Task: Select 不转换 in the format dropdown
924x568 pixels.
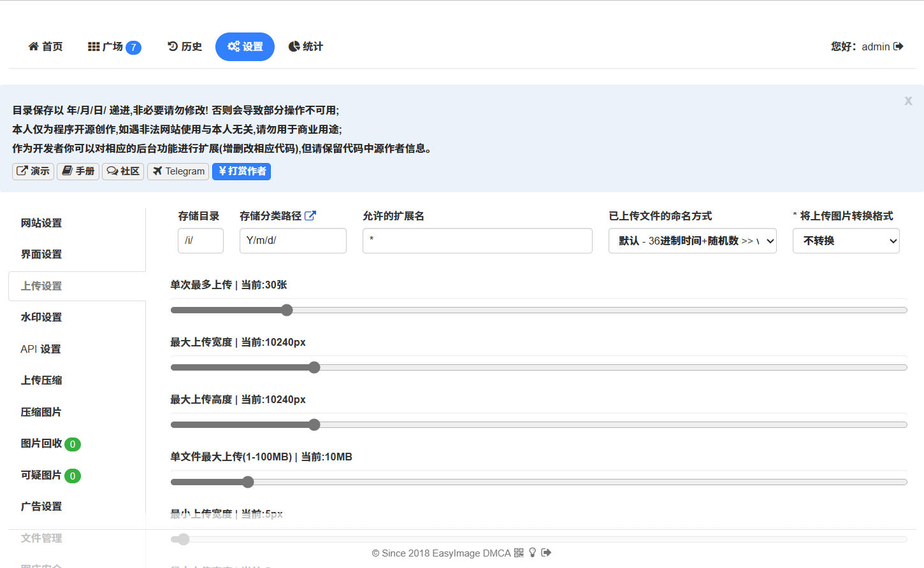Action: pos(846,241)
